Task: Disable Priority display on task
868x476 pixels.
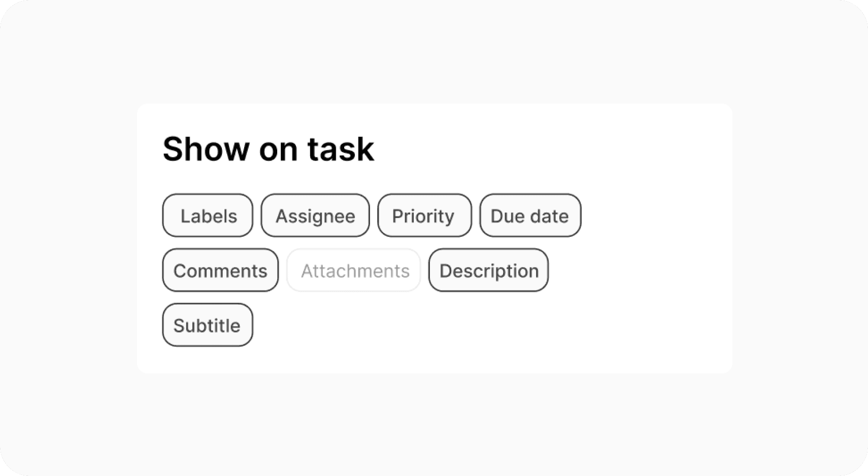Action: [x=424, y=215]
